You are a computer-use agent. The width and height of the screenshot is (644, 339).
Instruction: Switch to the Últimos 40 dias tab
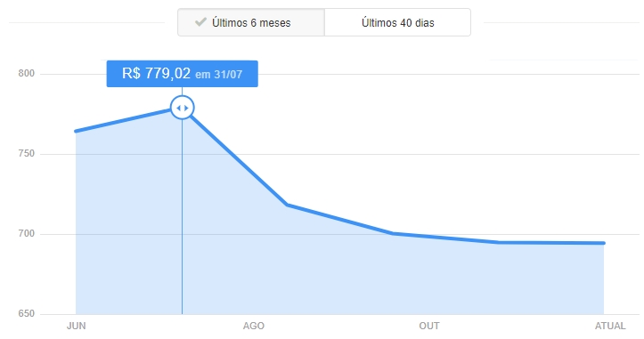click(397, 22)
